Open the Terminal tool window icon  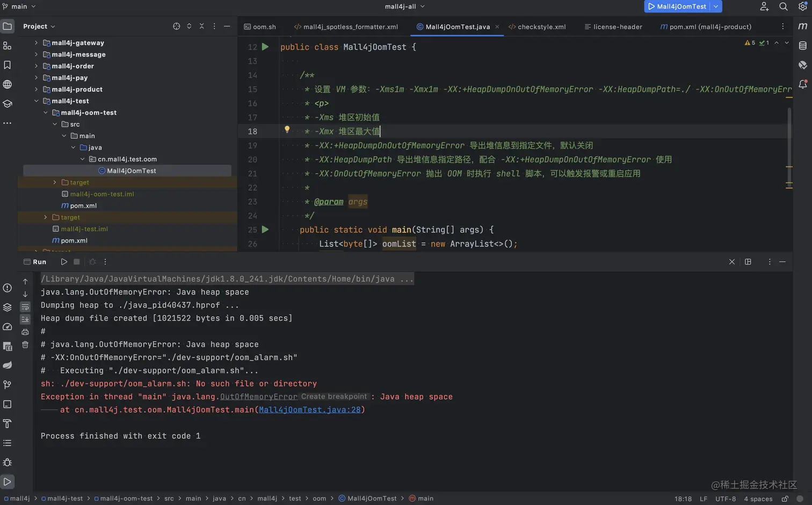(8, 404)
